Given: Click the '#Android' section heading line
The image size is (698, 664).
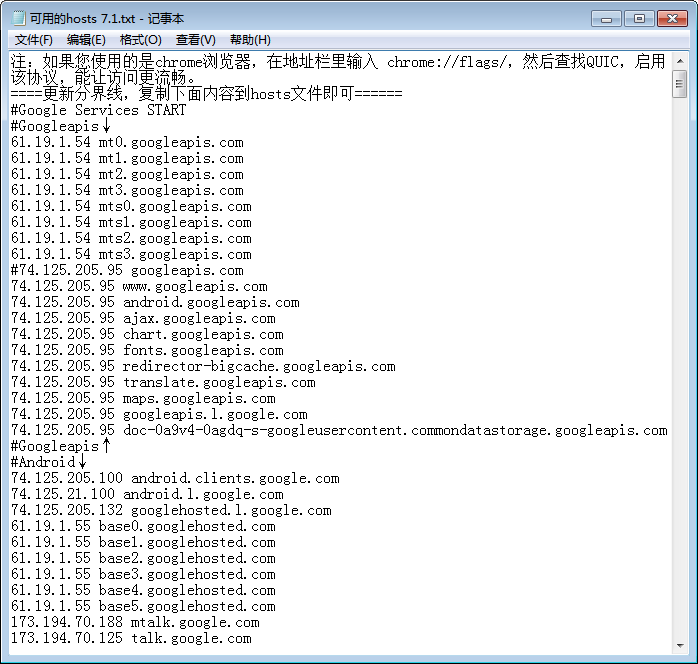Looking at the screenshot, I should 45,462.
